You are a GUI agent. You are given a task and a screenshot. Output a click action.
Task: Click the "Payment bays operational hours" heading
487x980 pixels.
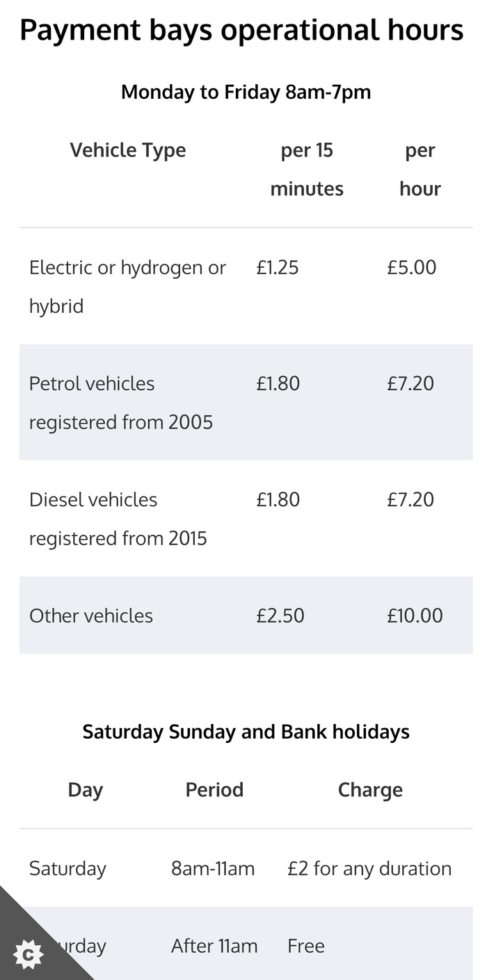click(x=241, y=31)
